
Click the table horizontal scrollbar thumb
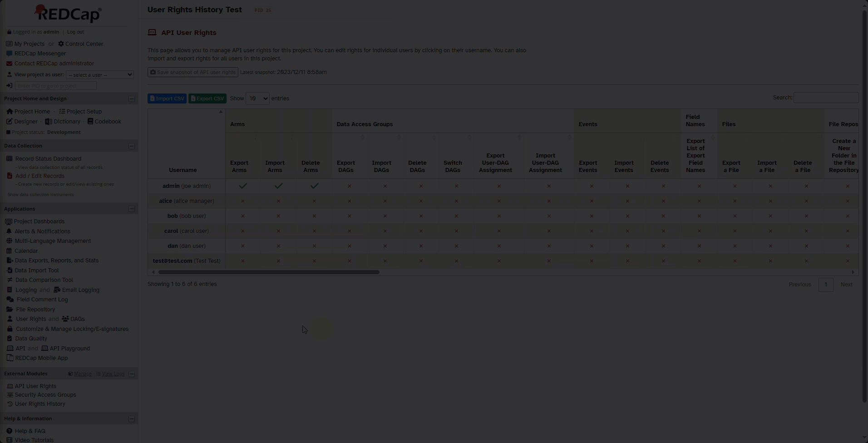pyautogui.click(x=269, y=272)
